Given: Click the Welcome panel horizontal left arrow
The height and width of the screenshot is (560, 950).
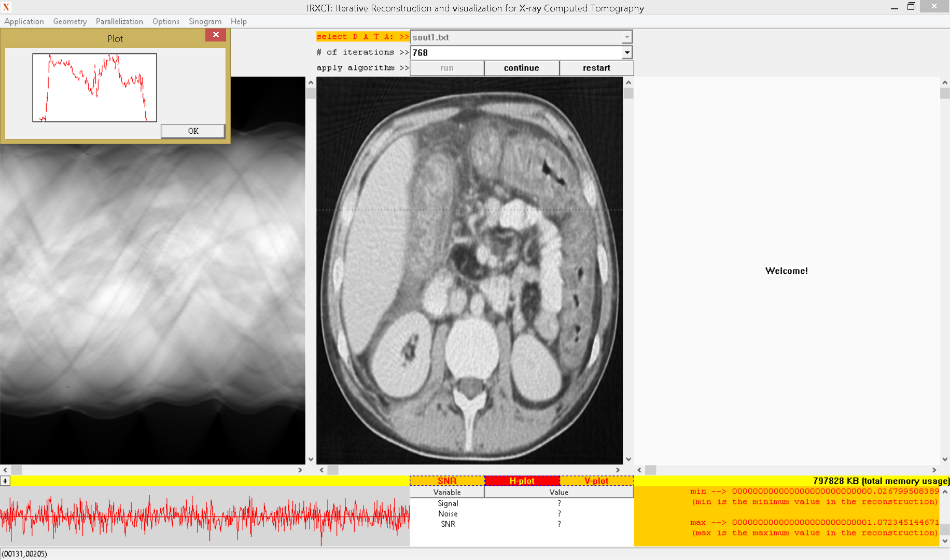Looking at the screenshot, I should (x=639, y=470).
